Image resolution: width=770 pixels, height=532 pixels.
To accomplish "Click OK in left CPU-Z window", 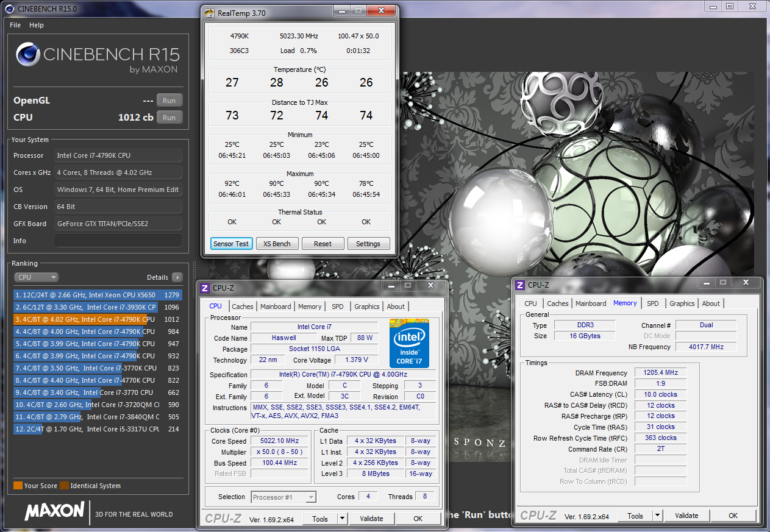I will [418, 519].
